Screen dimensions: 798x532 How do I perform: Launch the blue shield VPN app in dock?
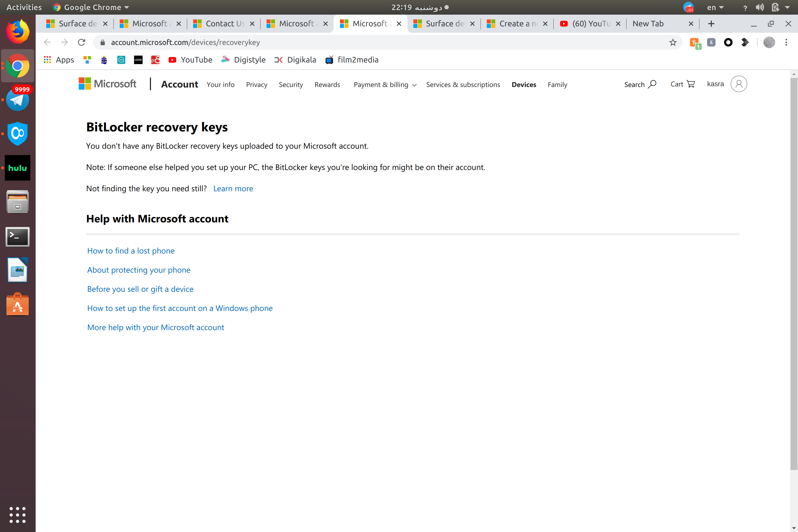pyautogui.click(x=18, y=134)
